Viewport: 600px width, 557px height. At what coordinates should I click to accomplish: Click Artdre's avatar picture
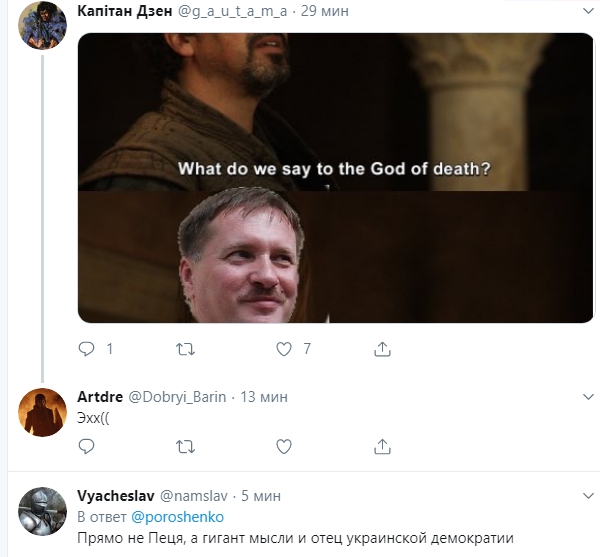42,411
